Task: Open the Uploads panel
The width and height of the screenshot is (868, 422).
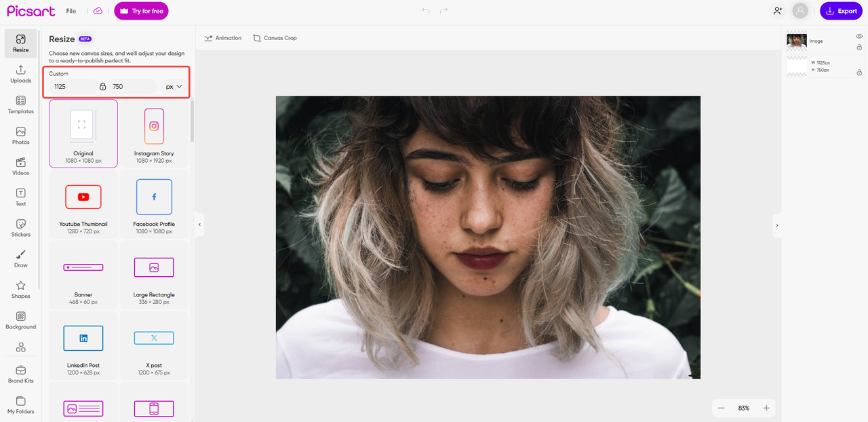Action: tap(20, 74)
